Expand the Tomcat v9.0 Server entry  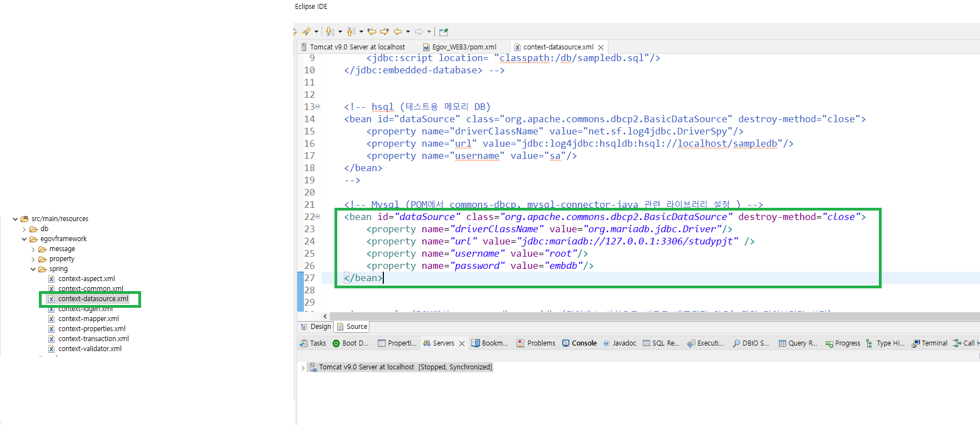303,368
